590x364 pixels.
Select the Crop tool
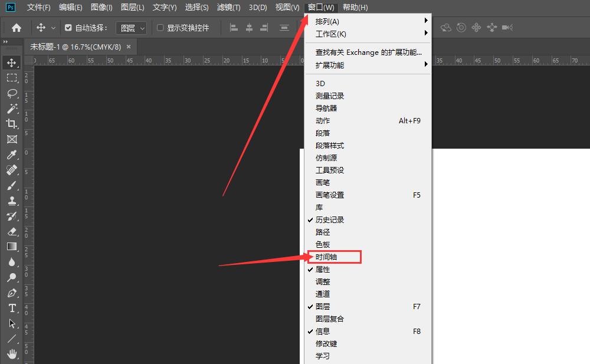point(12,124)
